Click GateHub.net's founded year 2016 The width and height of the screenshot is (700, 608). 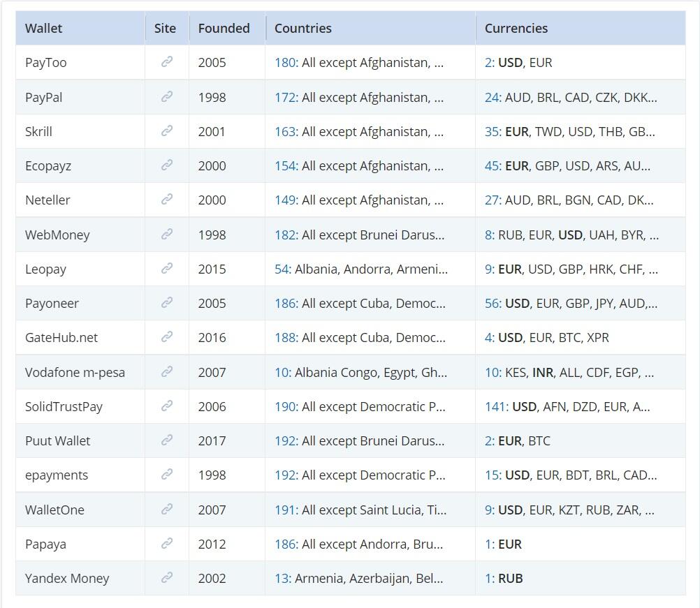coord(212,337)
